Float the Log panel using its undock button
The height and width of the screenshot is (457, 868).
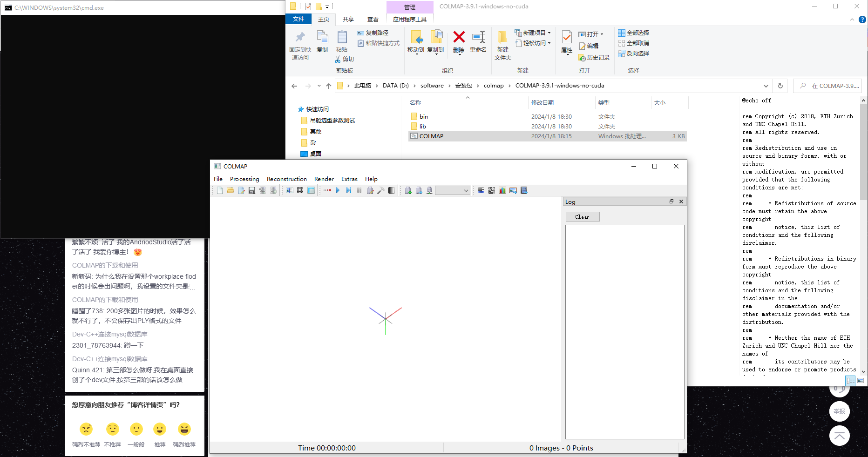coord(671,202)
